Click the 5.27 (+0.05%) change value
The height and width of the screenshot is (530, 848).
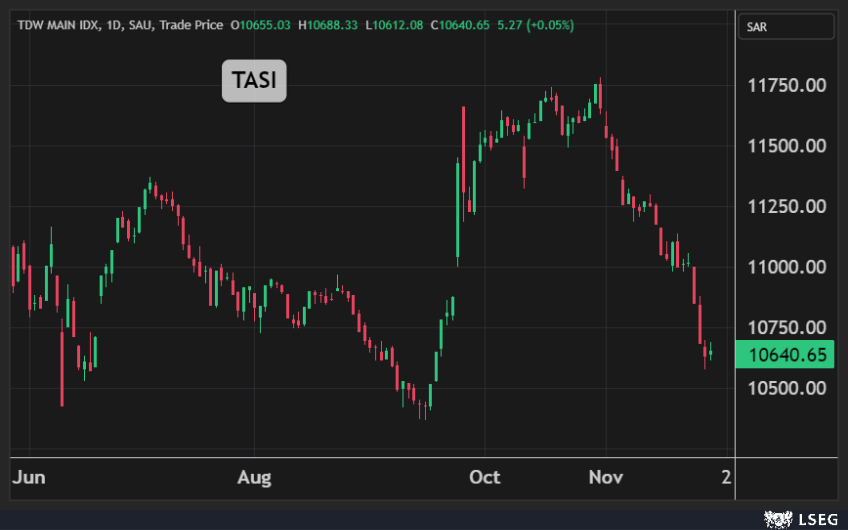pyautogui.click(x=533, y=24)
